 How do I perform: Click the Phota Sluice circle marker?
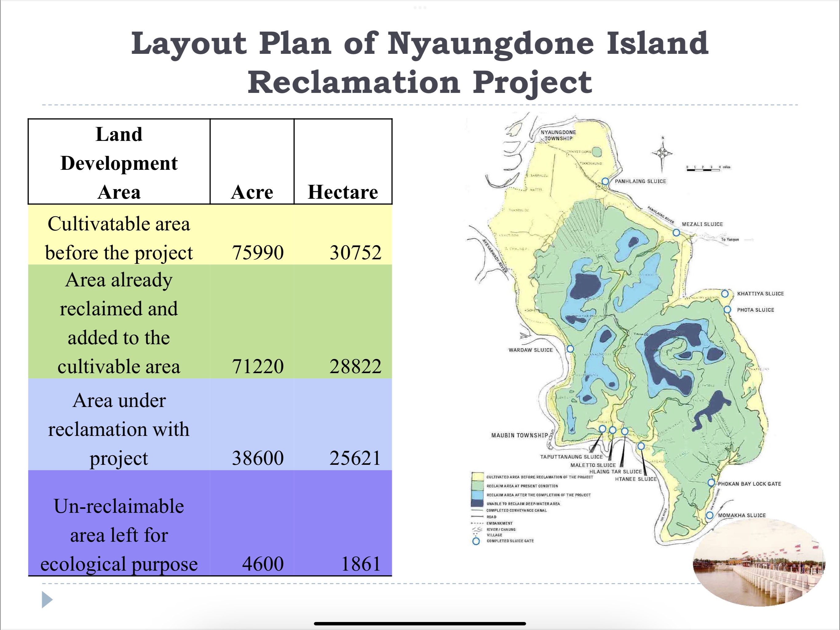click(x=727, y=310)
